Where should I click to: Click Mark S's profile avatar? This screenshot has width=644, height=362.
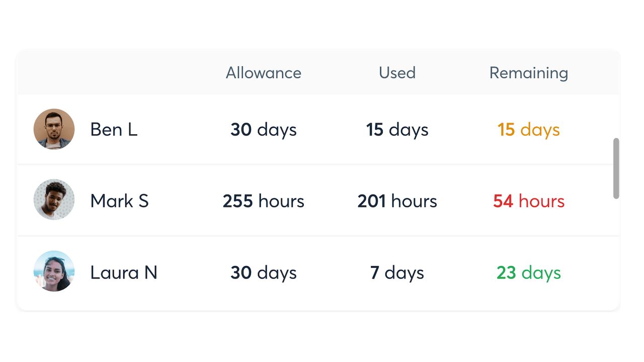coord(54,200)
